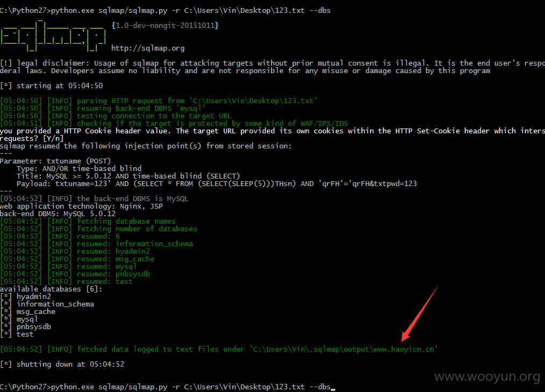This screenshot has width=545, height=392.
Task: Click 'available databases [6]:' heading
Action: pyautogui.click(x=51, y=289)
